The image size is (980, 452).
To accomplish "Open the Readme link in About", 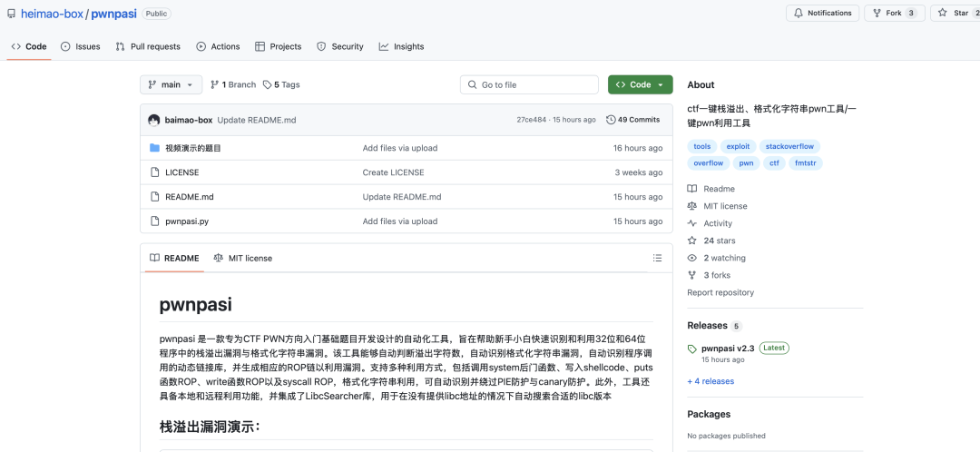I will [x=711, y=189].
